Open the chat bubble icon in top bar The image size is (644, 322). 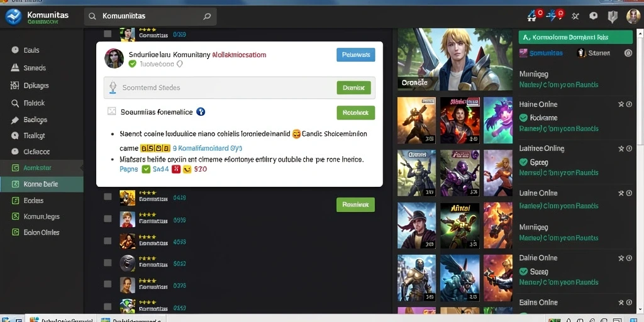point(594,16)
